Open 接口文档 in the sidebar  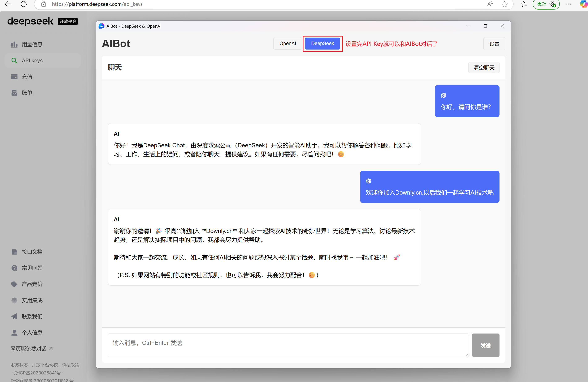click(x=43, y=252)
